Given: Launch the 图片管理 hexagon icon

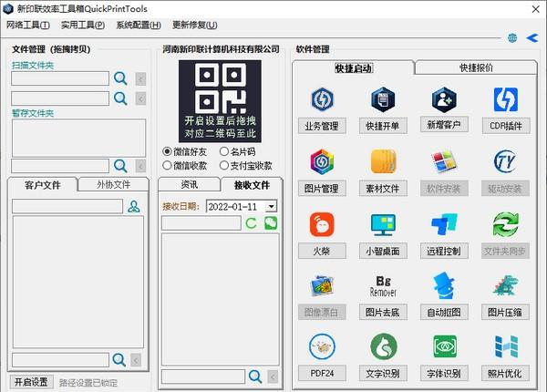Looking at the screenshot, I should pyautogui.click(x=322, y=161).
